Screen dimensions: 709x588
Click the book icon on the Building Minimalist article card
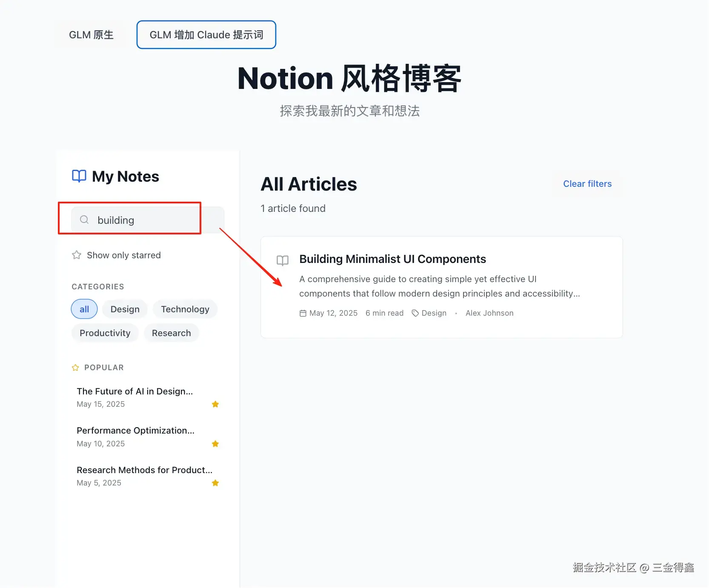283,260
